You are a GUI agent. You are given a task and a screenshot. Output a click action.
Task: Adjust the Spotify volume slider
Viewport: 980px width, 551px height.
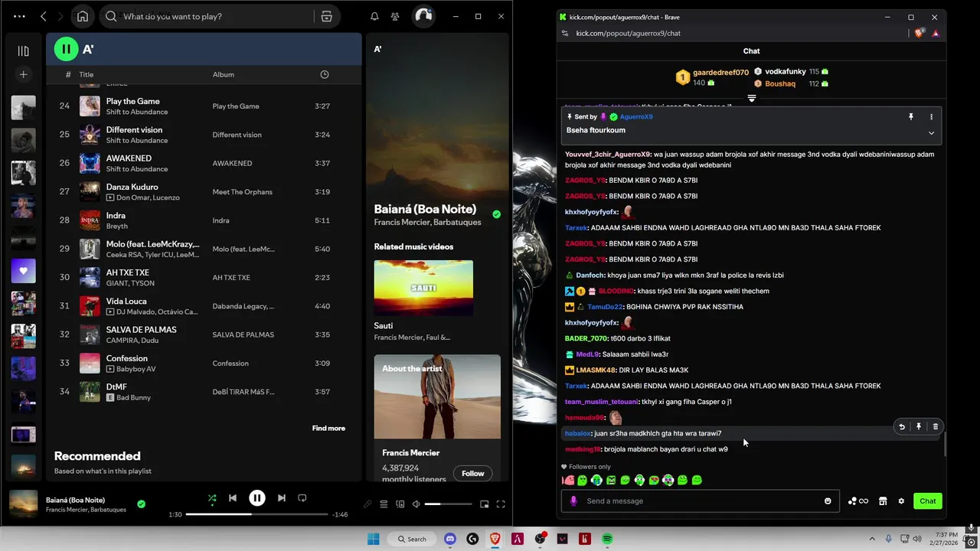click(x=448, y=504)
